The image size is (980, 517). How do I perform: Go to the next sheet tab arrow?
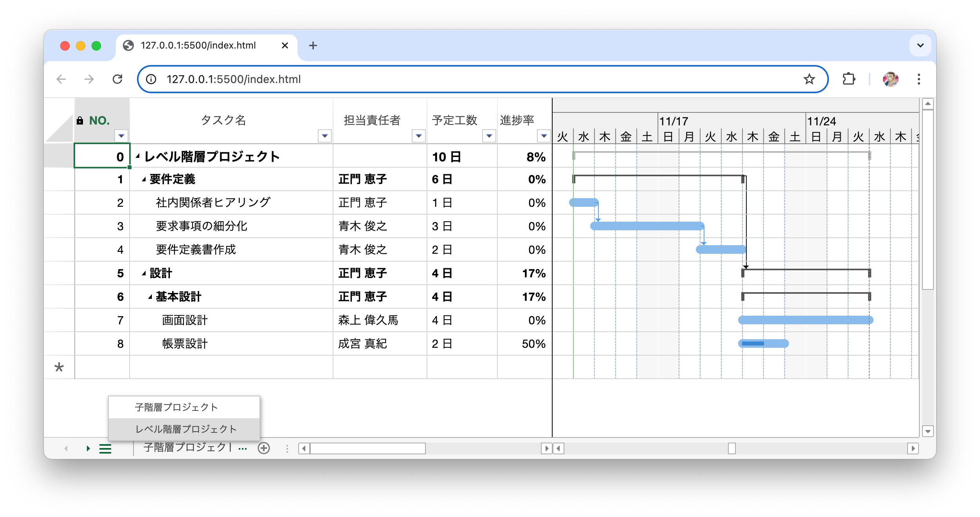pos(88,448)
